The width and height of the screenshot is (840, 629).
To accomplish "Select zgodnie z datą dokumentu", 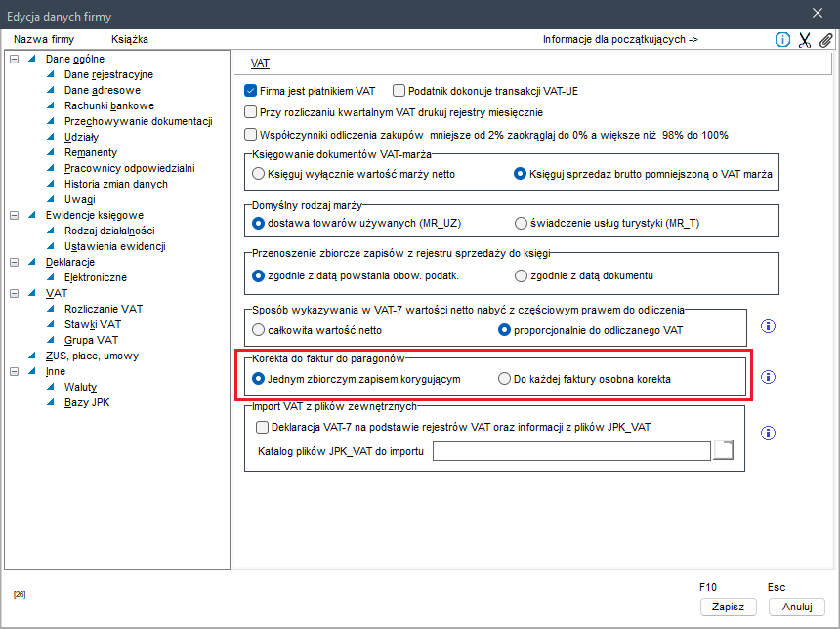I will pos(521,276).
